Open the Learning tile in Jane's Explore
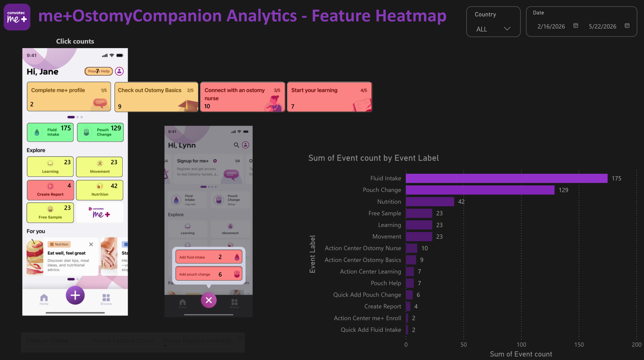 click(x=50, y=167)
